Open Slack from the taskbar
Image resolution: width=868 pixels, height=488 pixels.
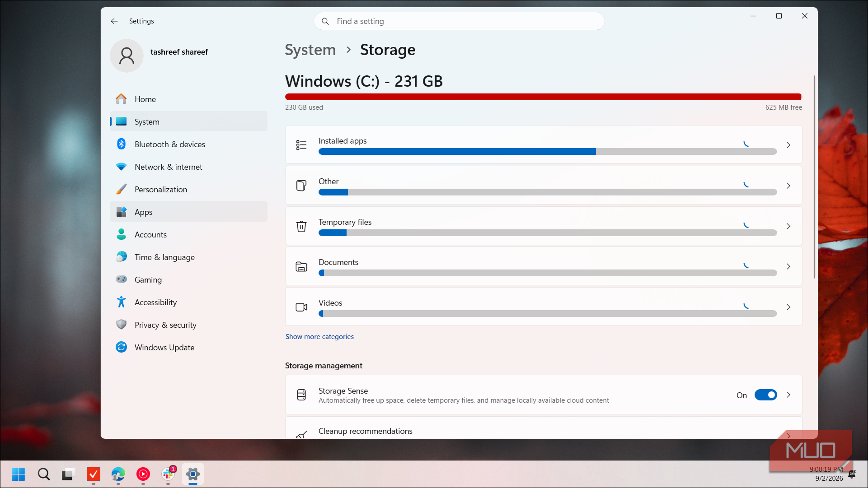pos(168,474)
